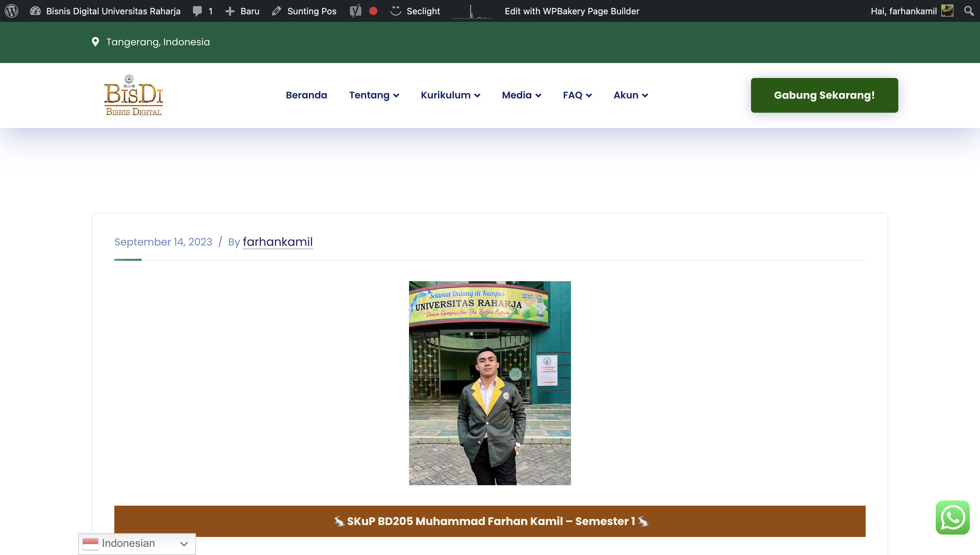Open the WordPress logo menu
The image size is (980, 555).
click(x=12, y=11)
